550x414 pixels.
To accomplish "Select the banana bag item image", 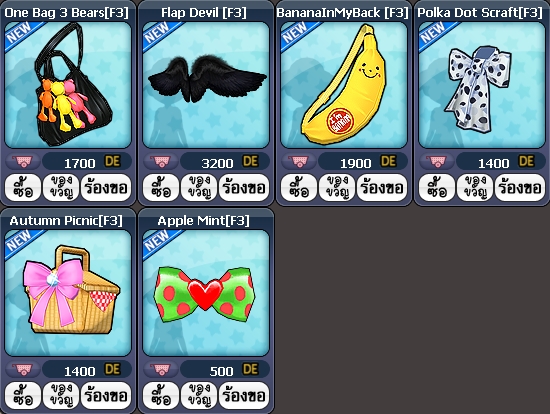I will point(344,85).
